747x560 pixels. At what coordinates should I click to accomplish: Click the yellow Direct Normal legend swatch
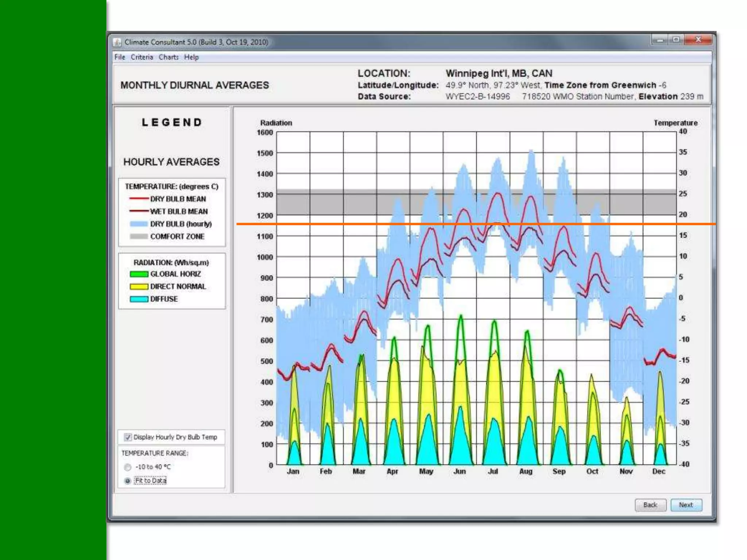click(139, 287)
